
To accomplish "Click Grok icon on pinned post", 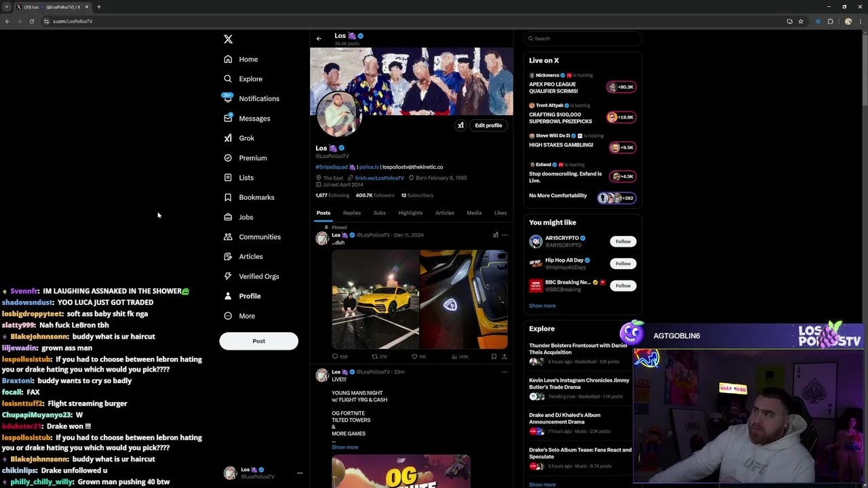I will click(495, 235).
